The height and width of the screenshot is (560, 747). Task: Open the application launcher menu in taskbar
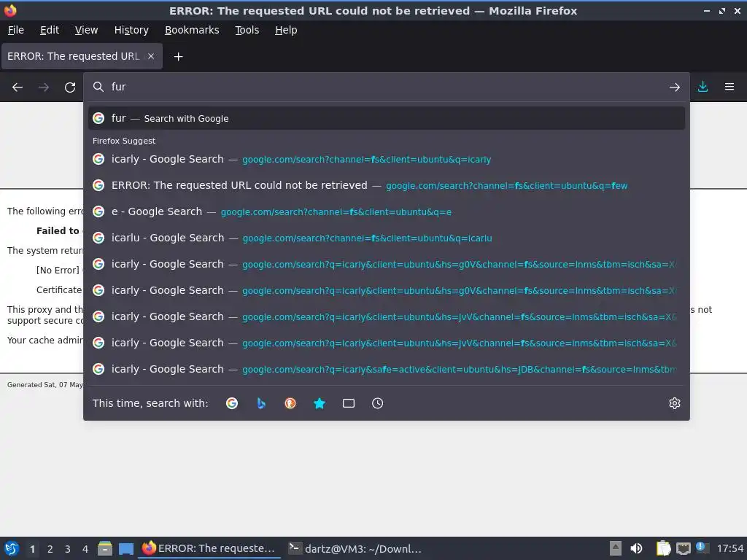tap(12, 548)
